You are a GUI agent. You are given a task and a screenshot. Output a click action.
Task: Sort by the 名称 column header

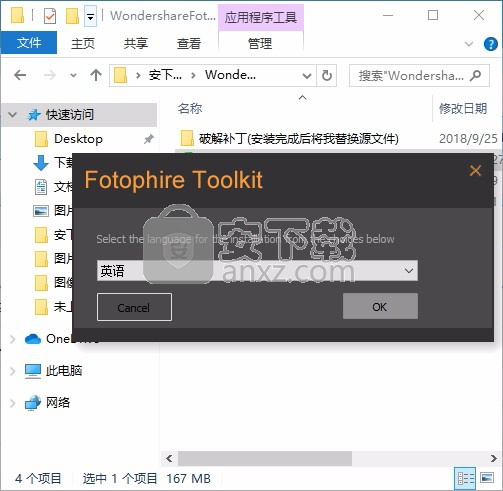pos(190,109)
